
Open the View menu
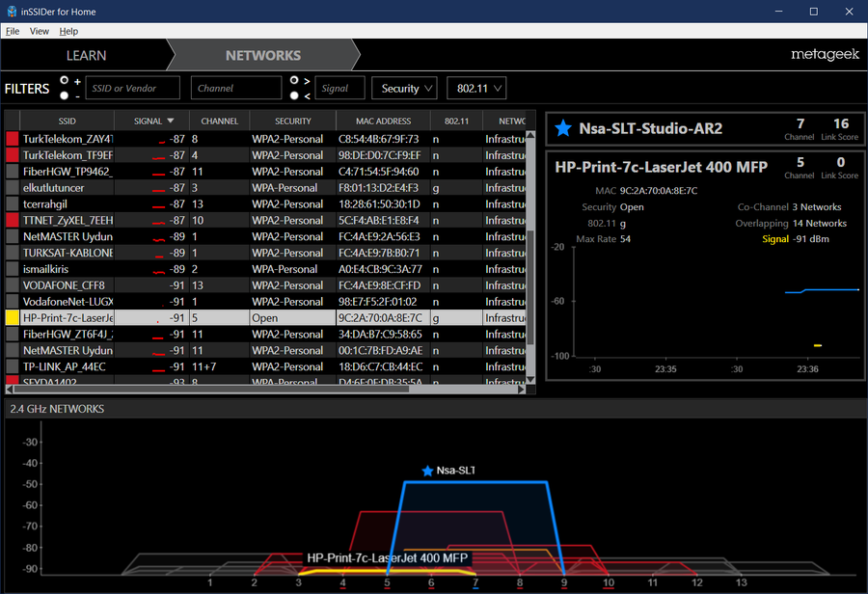(x=40, y=31)
